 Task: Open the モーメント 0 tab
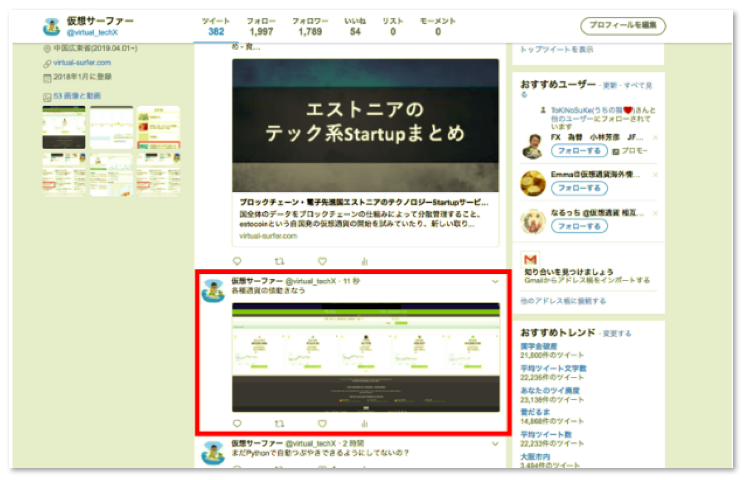[438, 27]
